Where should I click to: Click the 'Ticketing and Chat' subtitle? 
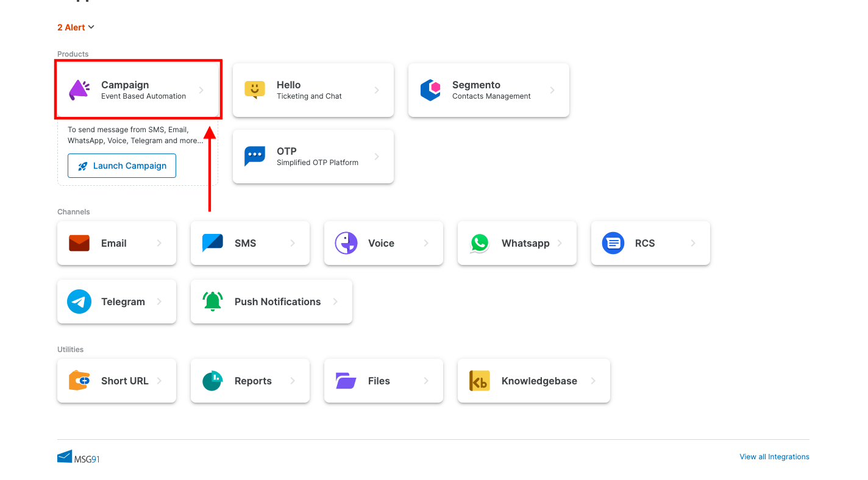pos(309,96)
